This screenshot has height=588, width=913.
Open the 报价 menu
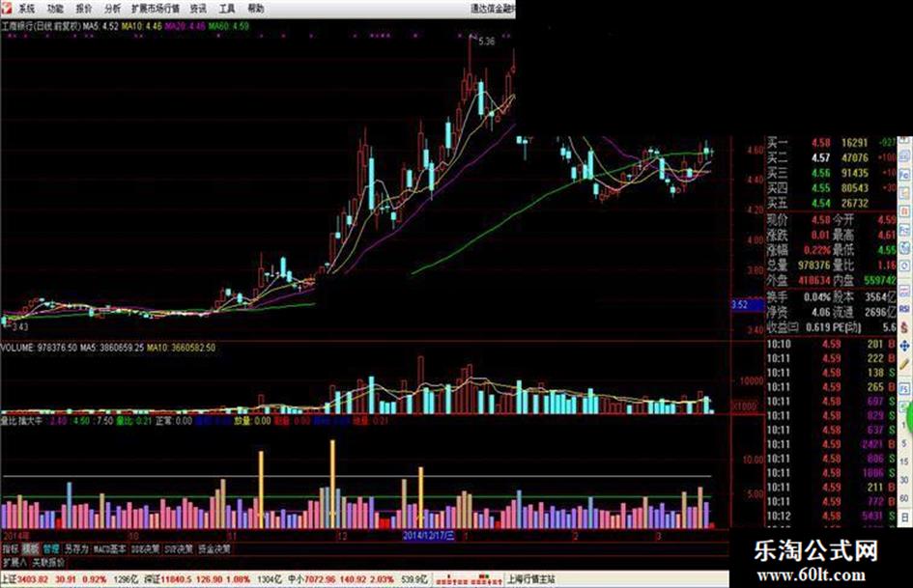coord(84,8)
